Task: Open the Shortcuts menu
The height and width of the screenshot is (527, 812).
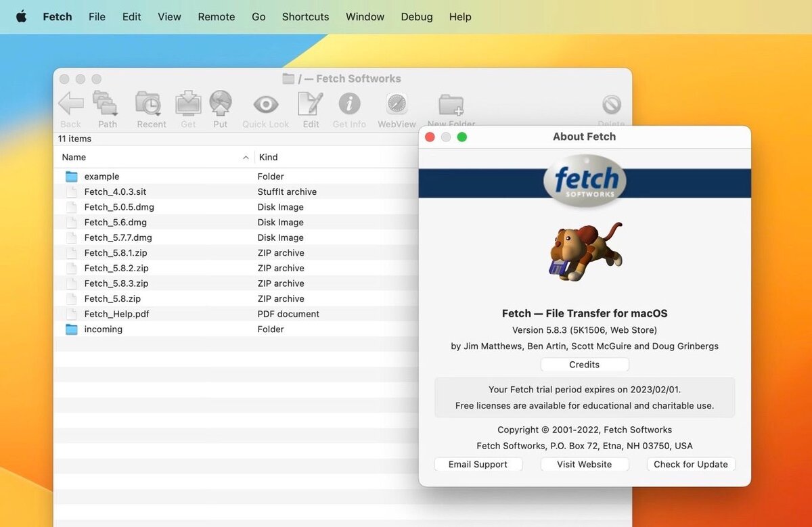Action: (305, 16)
